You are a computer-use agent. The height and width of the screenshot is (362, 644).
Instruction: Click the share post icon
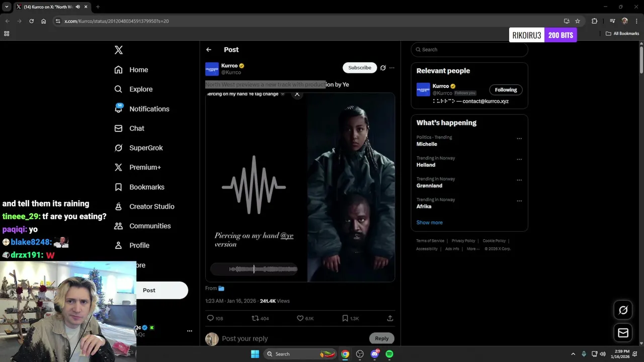click(390, 318)
